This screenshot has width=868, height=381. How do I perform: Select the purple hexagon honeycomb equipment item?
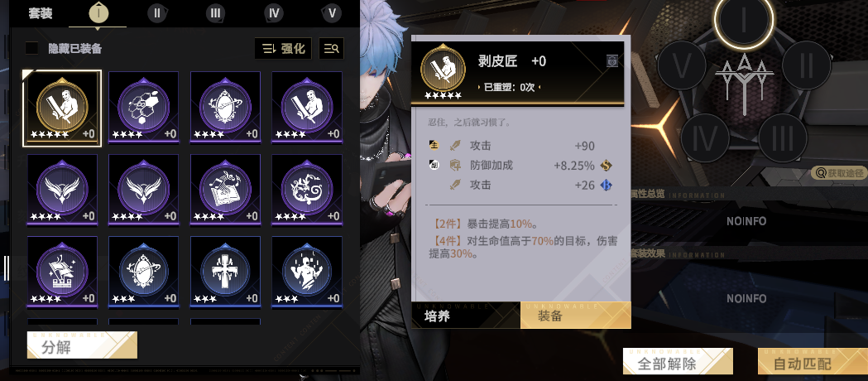pyautogui.click(x=143, y=107)
